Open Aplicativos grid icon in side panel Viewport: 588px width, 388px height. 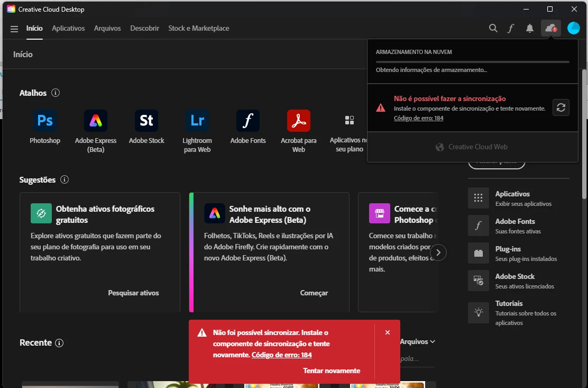479,198
